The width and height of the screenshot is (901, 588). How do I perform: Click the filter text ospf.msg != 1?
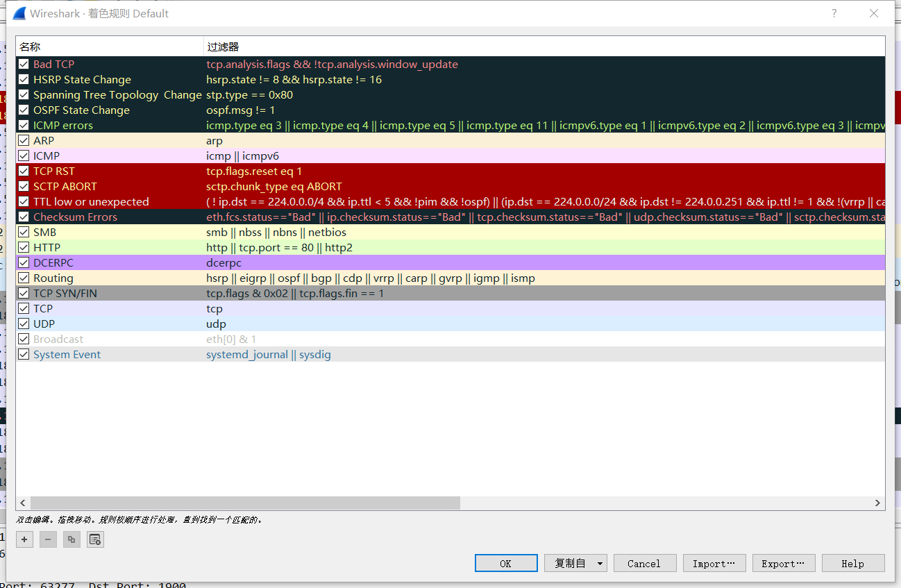241,110
